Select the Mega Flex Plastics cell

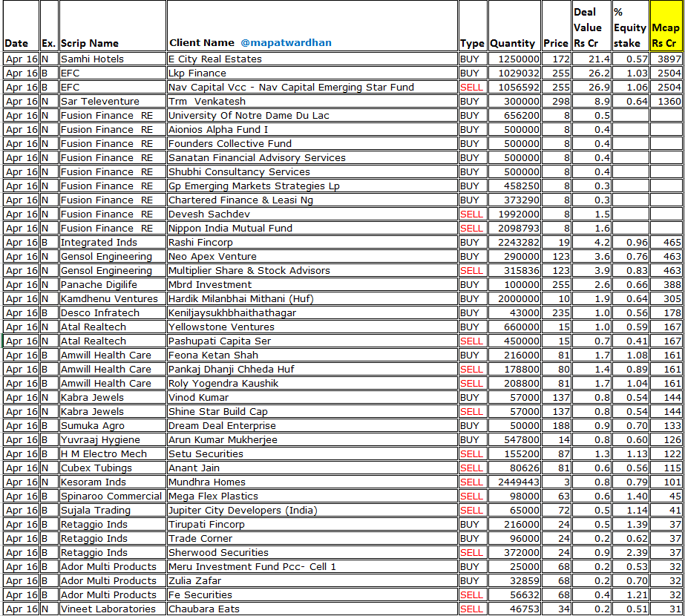pos(312,497)
